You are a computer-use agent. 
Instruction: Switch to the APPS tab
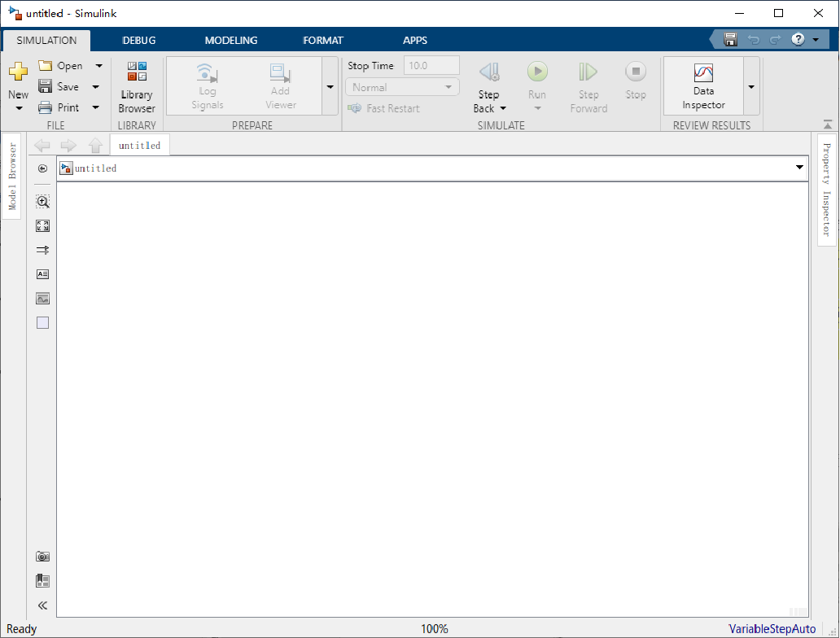click(x=415, y=40)
